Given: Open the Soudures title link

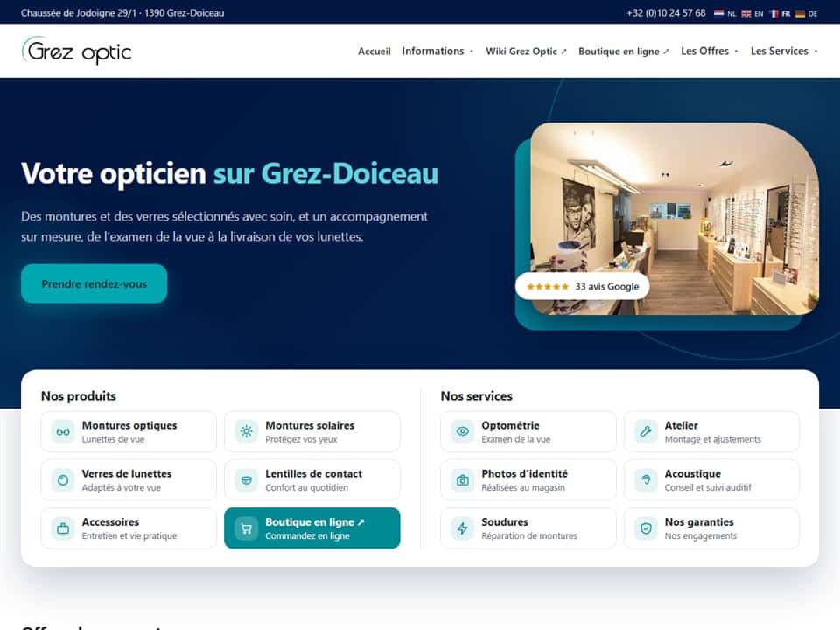Looking at the screenshot, I should [x=505, y=521].
